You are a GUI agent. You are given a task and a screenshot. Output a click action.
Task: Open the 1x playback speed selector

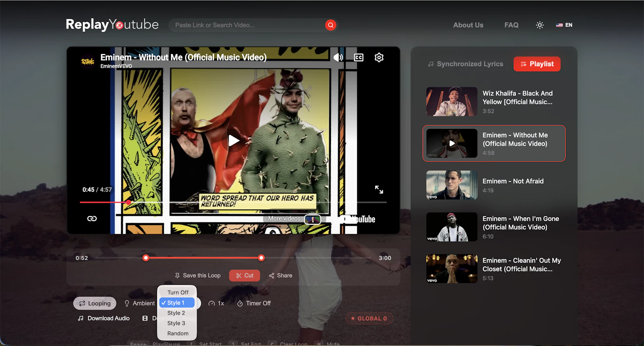(x=216, y=303)
